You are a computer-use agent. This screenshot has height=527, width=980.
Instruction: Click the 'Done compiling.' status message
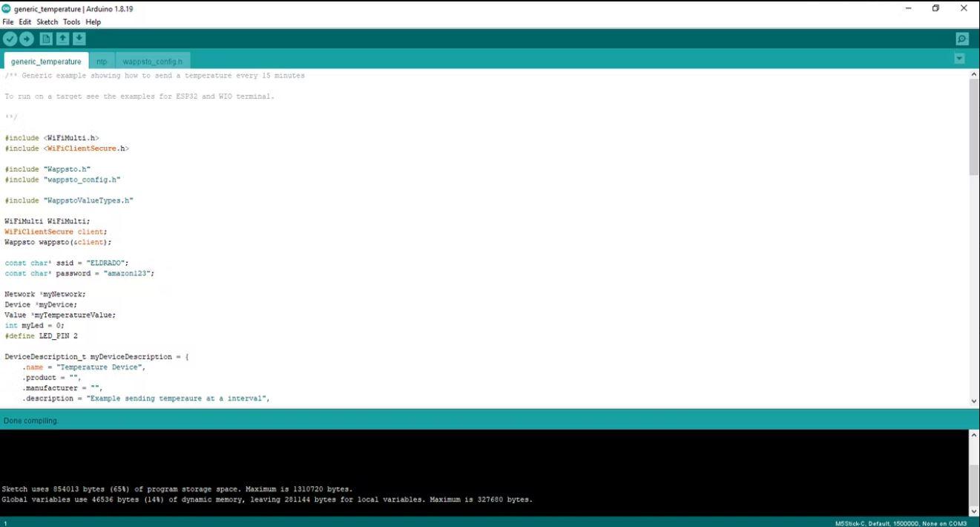click(x=31, y=421)
